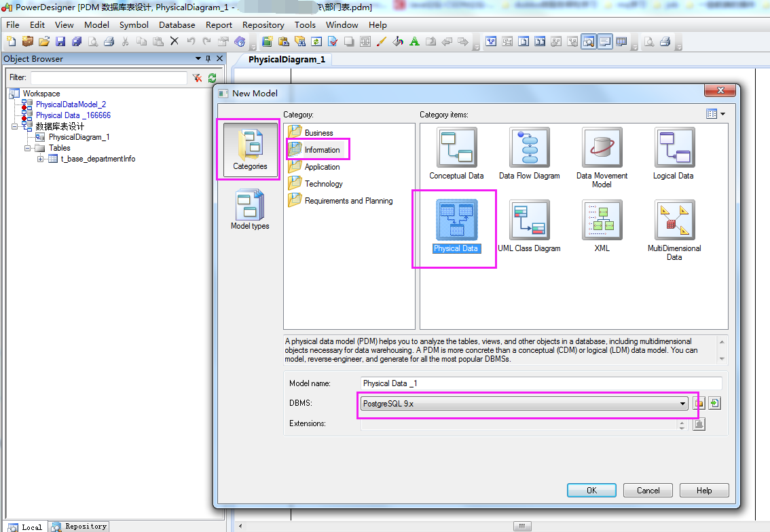Toggle the Output window toolbar button
770x532 pixels.
[605, 41]
